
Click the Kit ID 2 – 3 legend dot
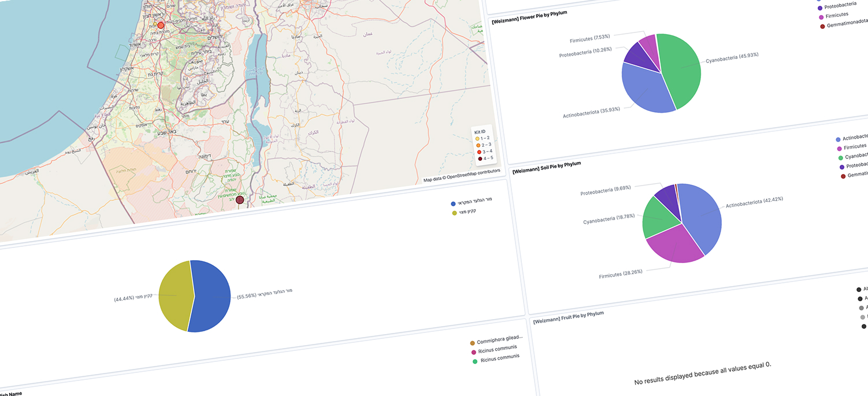[x=478, y=145]
